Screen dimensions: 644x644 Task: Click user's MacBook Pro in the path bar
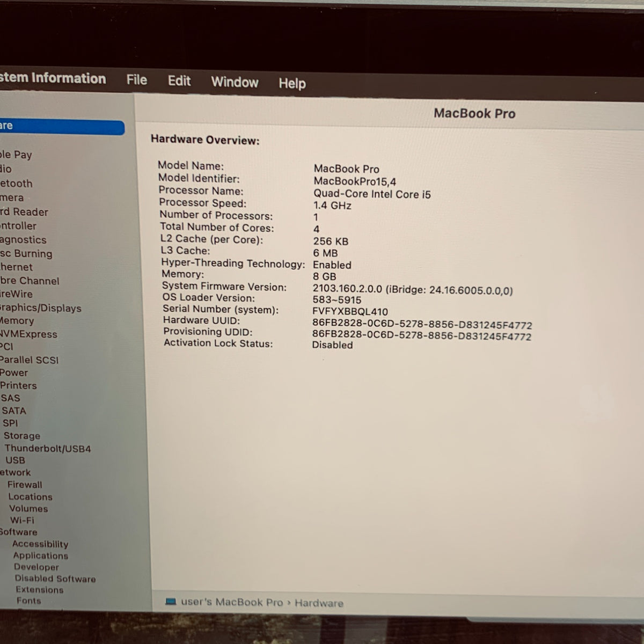(232, 602)
